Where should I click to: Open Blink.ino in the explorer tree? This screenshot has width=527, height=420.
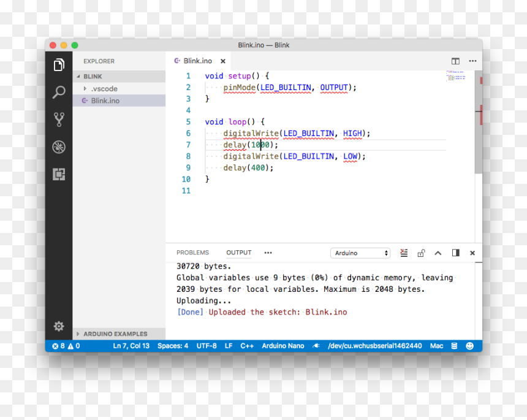point(119,101)
